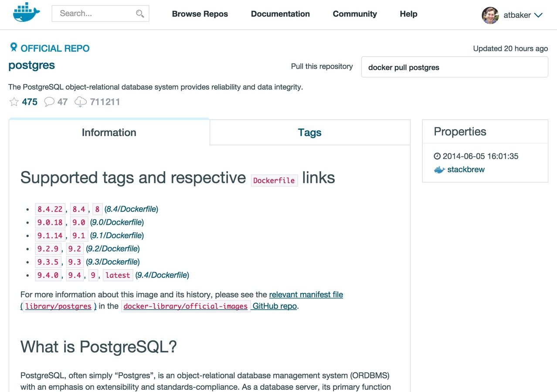Click the 711211 downloads count

tap(105, 102)
